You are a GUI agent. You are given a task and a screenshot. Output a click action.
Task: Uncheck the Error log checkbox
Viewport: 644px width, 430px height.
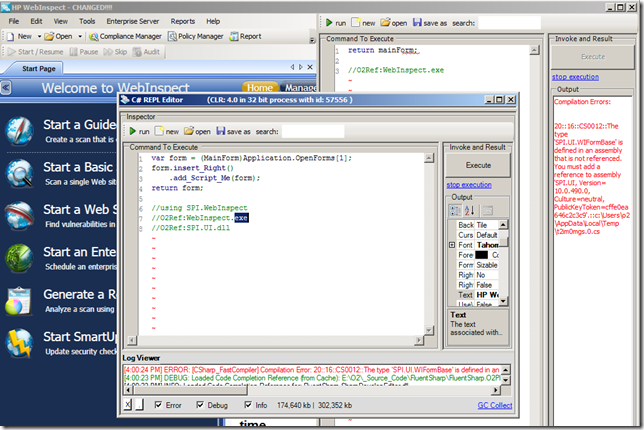pyautogui.click(x=158, y=404)
